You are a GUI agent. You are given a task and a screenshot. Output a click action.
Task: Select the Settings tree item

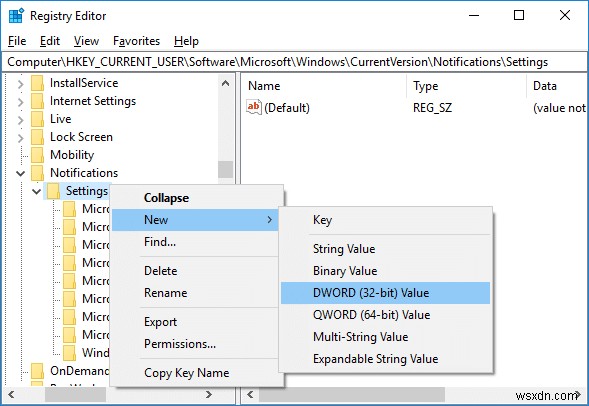click(x=87, y=191)
